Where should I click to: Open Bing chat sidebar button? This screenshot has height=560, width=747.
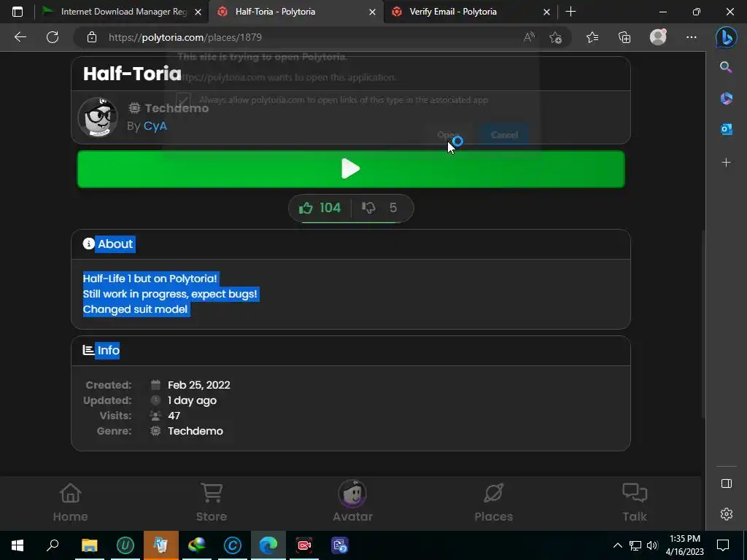pyautogui.click(x=727, y=37)
